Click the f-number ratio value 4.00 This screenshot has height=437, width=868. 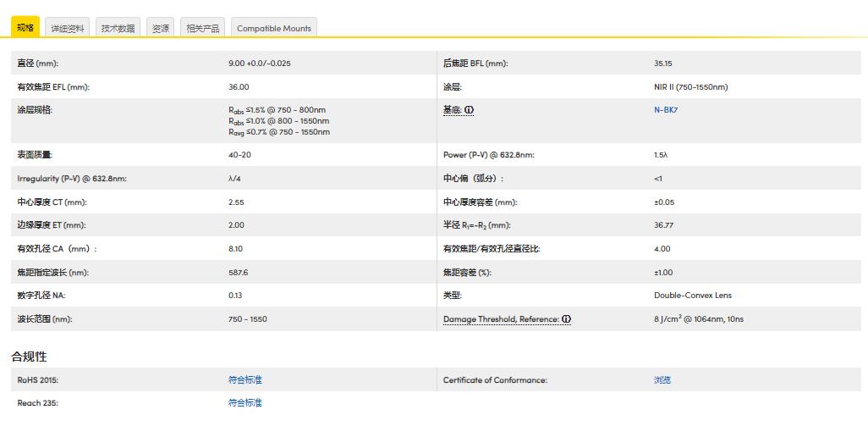tap(662, 249)
